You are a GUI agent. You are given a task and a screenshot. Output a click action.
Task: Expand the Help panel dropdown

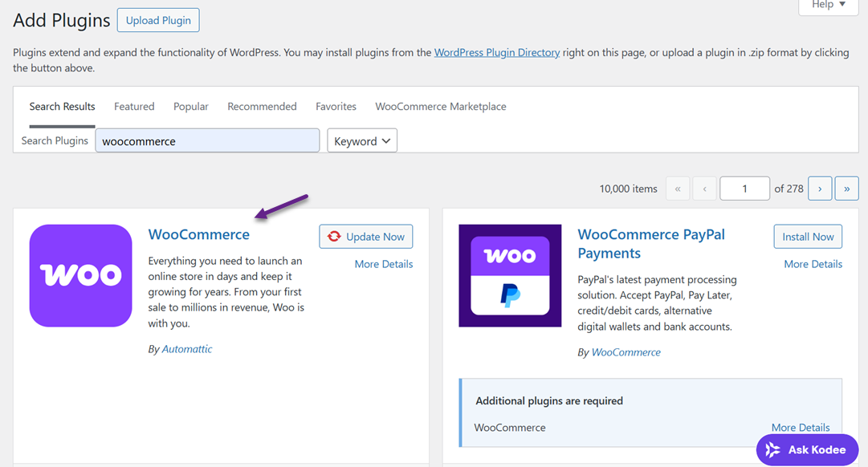(x=828, y=5)
